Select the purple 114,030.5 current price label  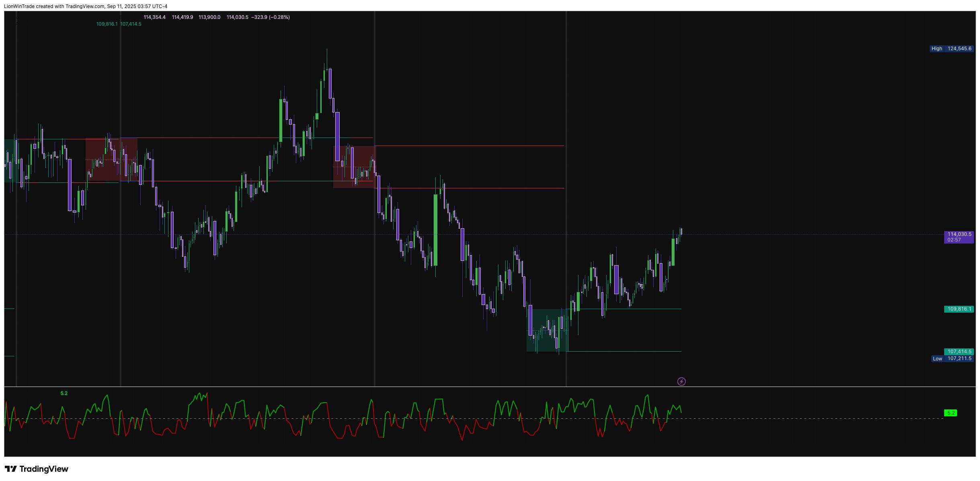958,237
